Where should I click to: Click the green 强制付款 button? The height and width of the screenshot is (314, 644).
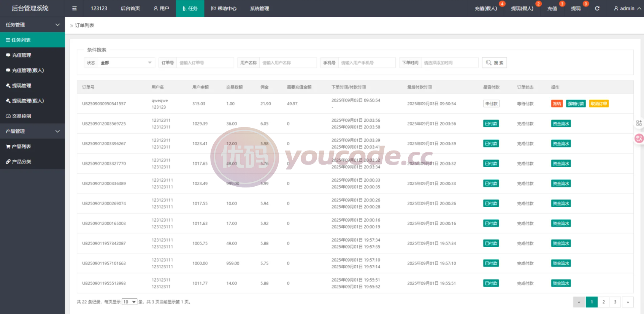pos(576,103)
